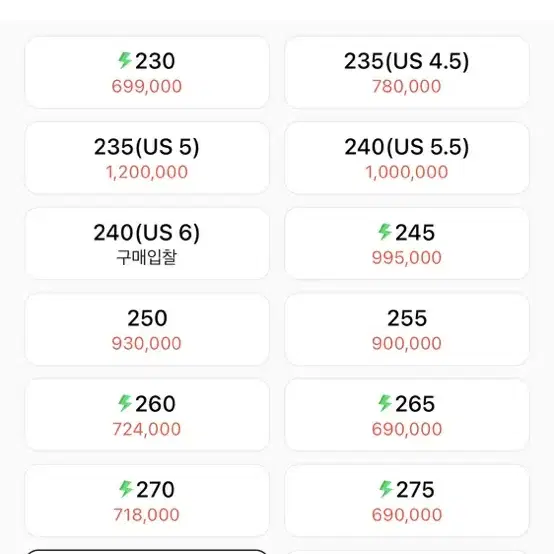
Task: Tap the 930,000 price for size 250
Action: click(x=147, y=343)
